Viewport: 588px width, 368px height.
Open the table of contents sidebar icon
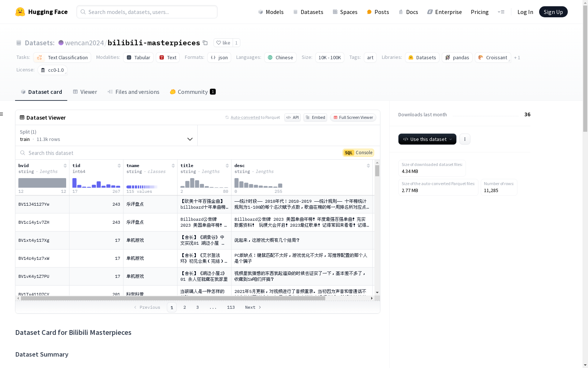(2, 114)
